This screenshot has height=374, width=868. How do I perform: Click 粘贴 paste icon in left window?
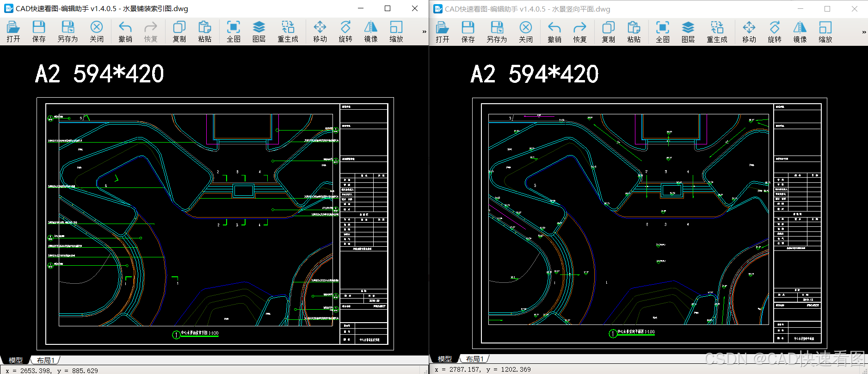pyautogui.click(x=205, y=31)
